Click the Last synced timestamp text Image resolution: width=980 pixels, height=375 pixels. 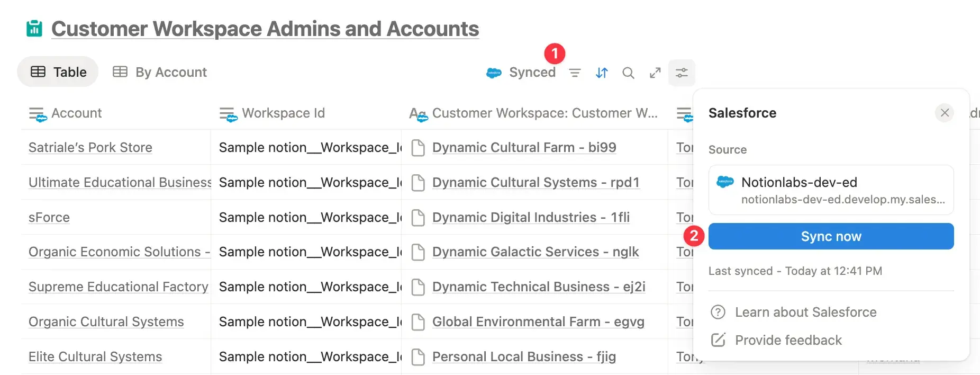point(795,271)
